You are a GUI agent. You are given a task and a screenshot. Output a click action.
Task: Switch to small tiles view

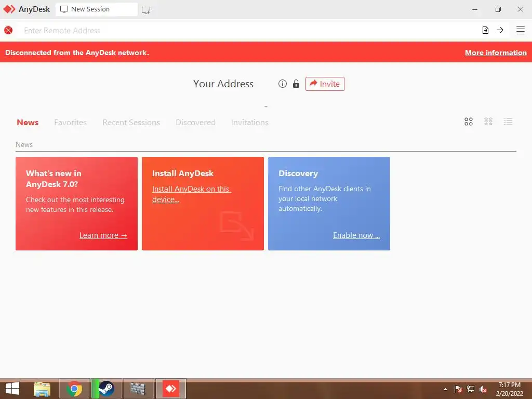point(488,122)
